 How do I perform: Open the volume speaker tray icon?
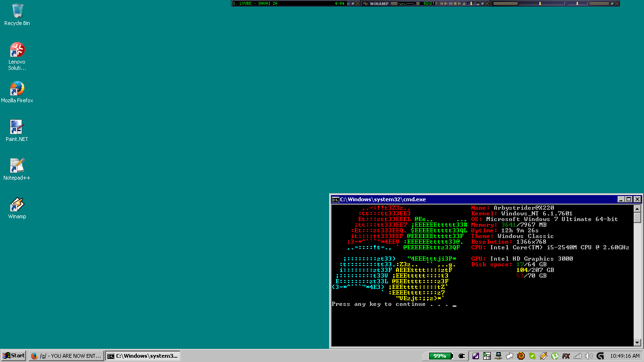coord(589,356)
